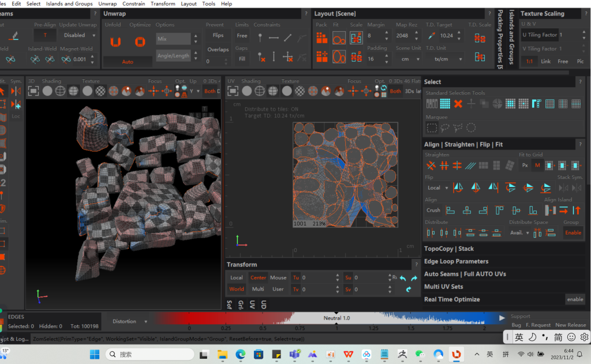Click the top Fit icon in Layout
Viewport: 591px width, 364px height.
[x=339, y=38]
